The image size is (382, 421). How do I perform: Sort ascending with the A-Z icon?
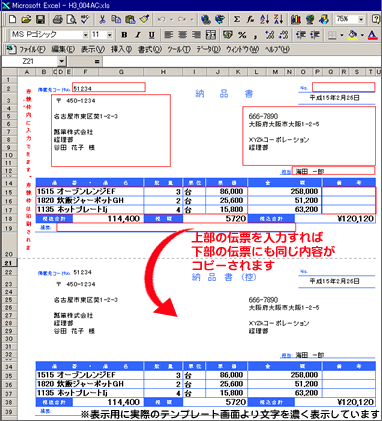click(x=265, y=20)
